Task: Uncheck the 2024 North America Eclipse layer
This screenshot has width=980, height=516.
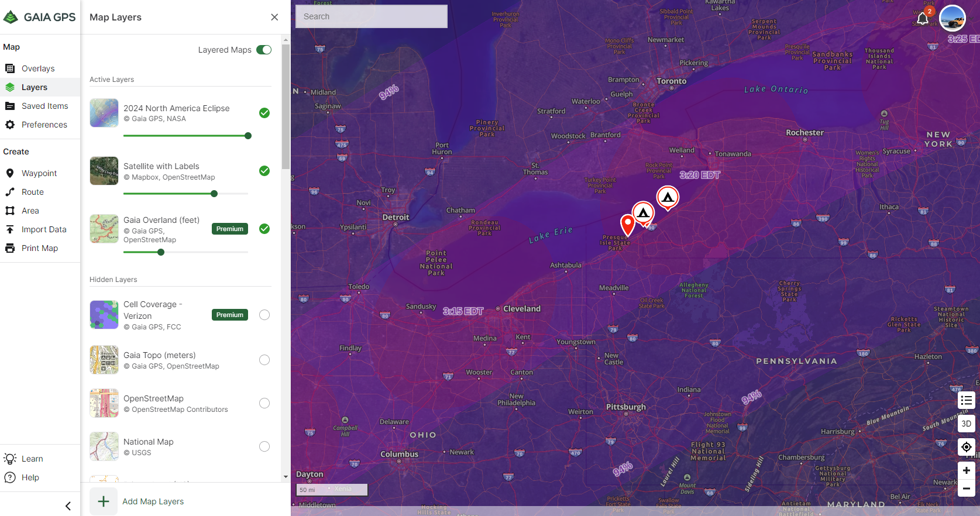Action: pyautogui.click(x=264, y=113)
